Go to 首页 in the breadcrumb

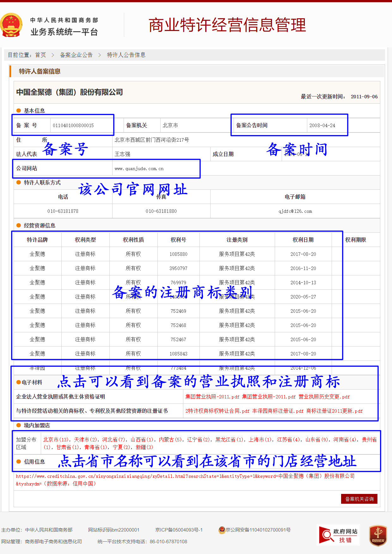[x=40, y=55]
